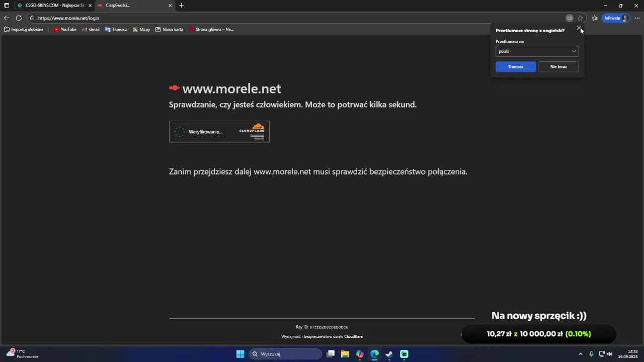Click the Ray ID text
644x362 pixels.
pyautogui.click(x=322, y=327)
